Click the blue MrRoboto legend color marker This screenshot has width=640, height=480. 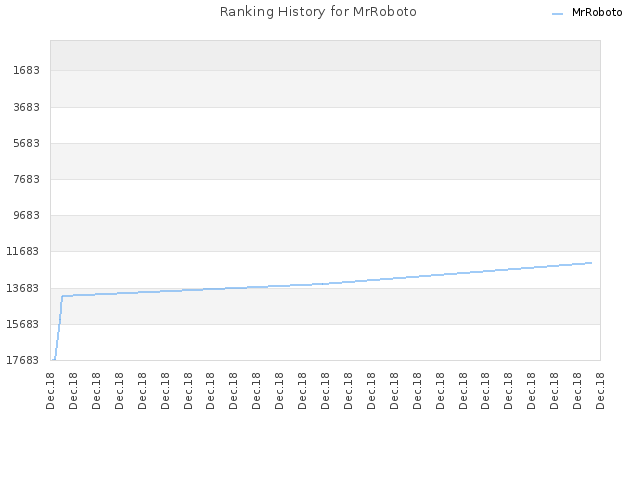coord(557,14)
